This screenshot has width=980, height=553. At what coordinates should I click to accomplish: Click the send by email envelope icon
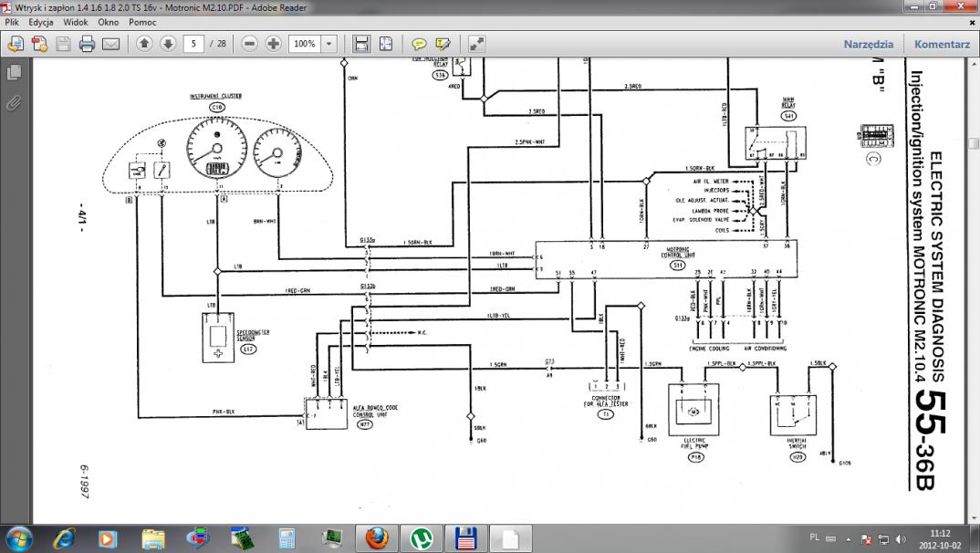(x=110, y=44)
